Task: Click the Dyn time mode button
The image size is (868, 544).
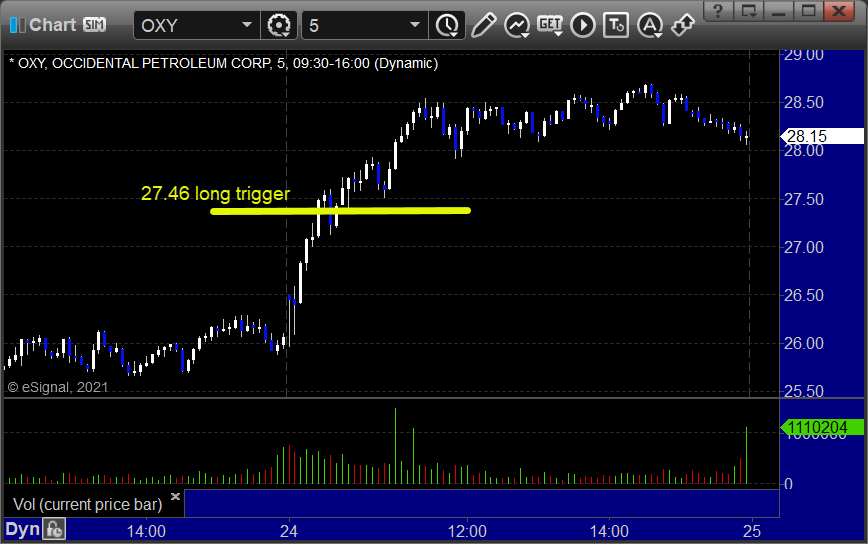Action: (x=23, y=529)
